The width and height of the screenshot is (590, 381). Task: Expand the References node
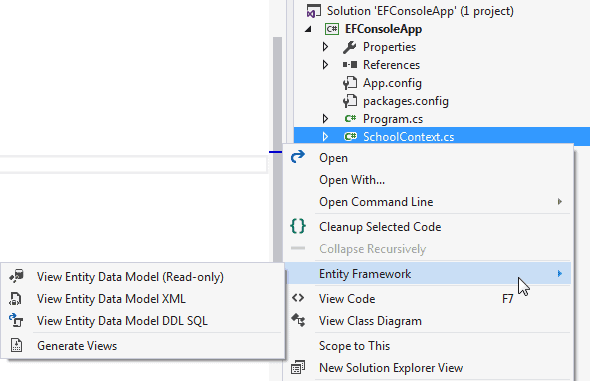click(x=325, y=65)
